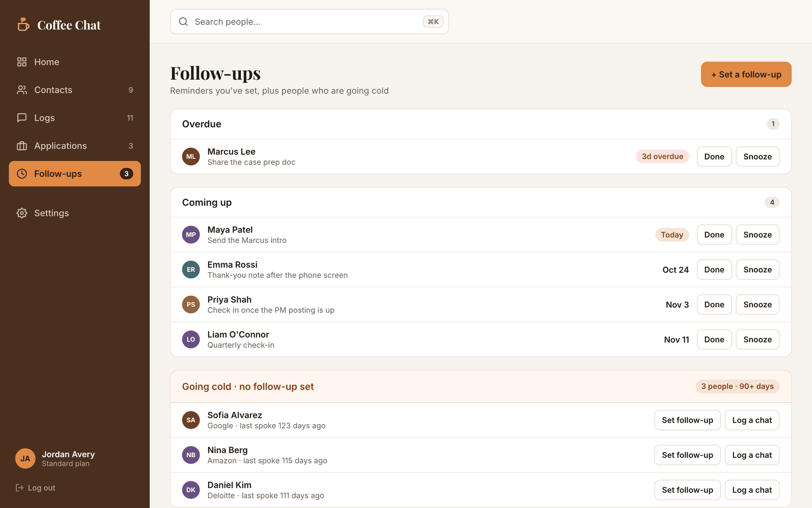Click the Applications briefcase icon

pos(22,146)
